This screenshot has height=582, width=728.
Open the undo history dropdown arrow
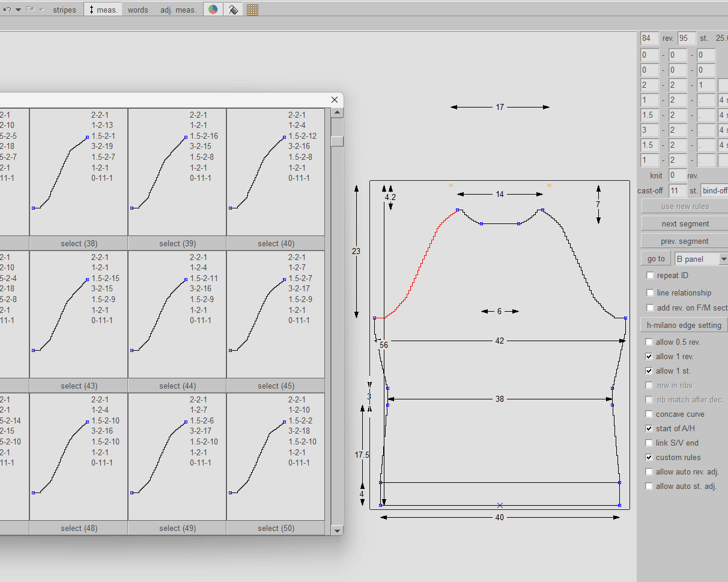[18, 10]
